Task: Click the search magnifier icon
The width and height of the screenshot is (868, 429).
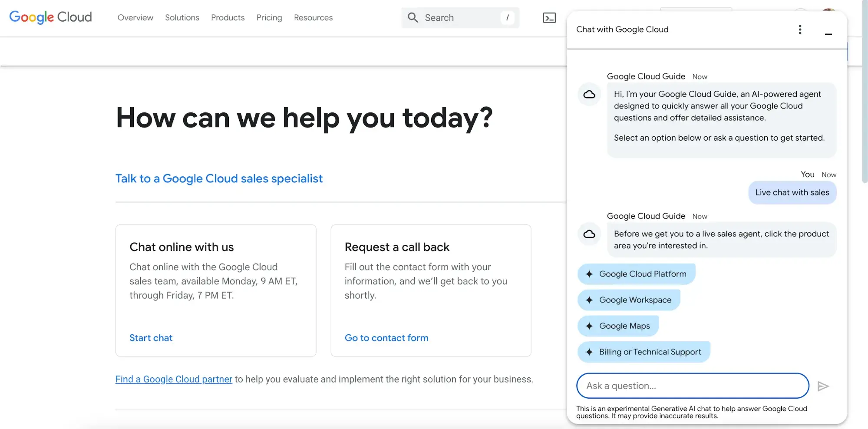Action: pyautogui.click(x=413, y=18)
